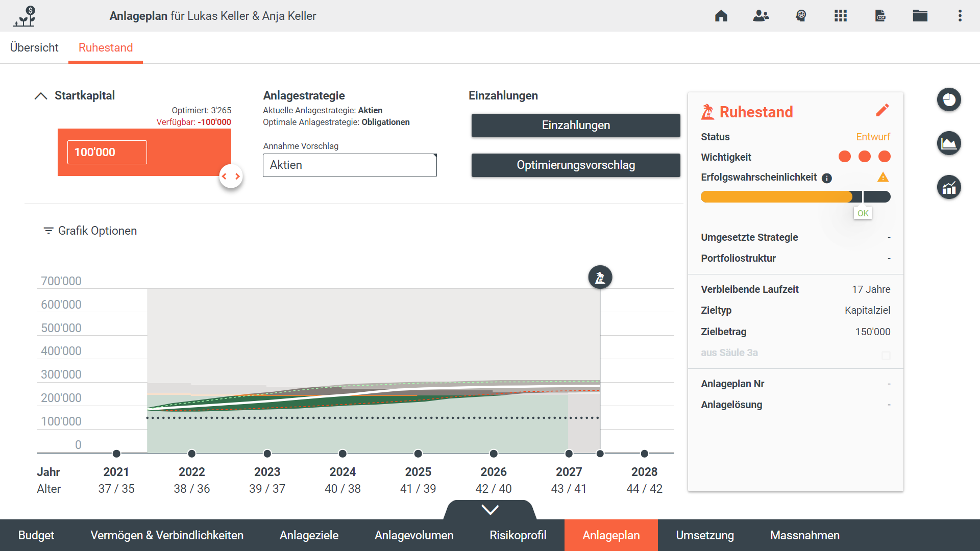980x551 pixels.
Task: Click the Entwurf status value
Action: 873,137
